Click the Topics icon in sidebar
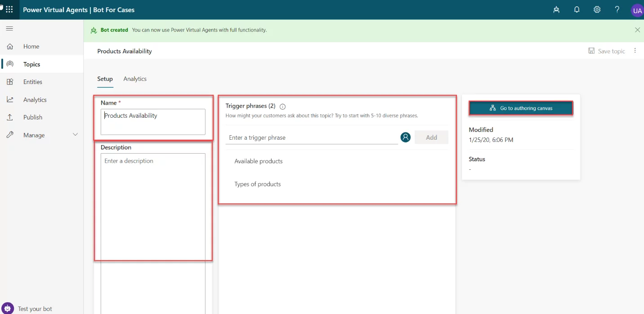Viewport: 644px width, 314px height. coord(10,64)
